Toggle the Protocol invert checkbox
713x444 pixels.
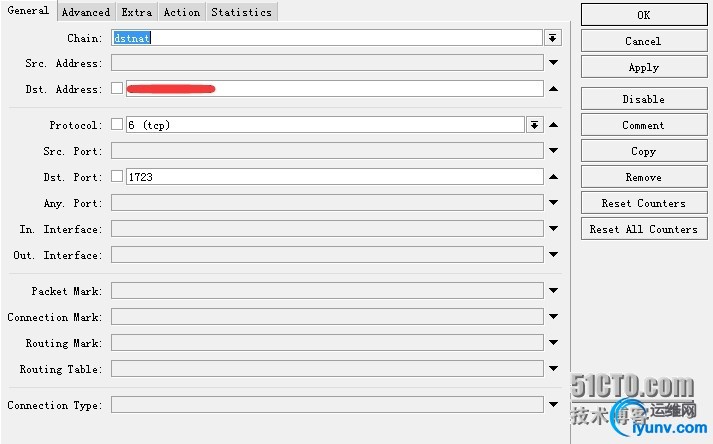coord(117,124)
